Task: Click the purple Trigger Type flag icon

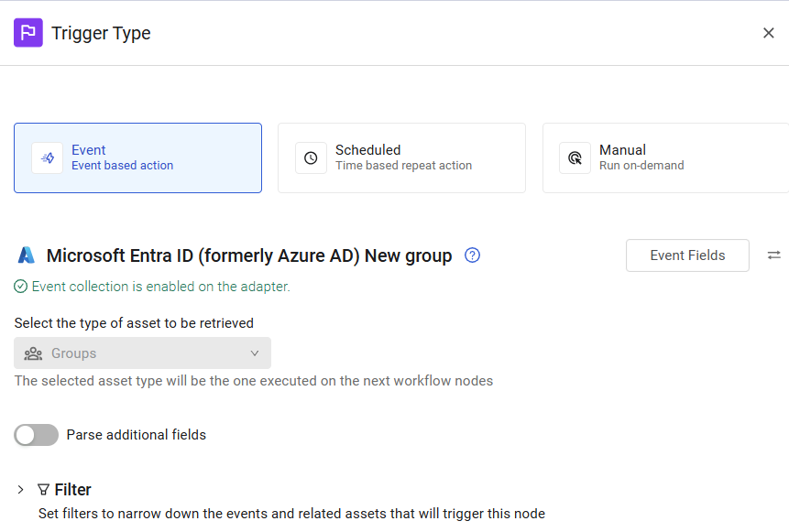Action: (28, 33)
